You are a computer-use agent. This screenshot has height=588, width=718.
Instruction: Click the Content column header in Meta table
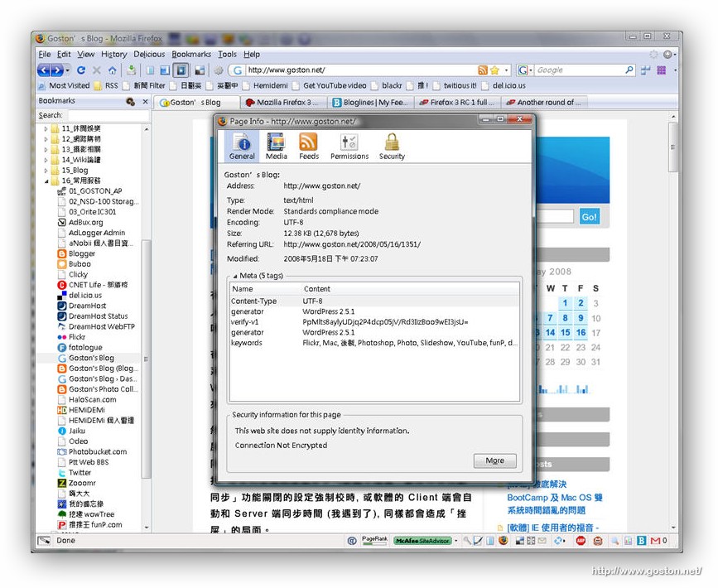410,289
